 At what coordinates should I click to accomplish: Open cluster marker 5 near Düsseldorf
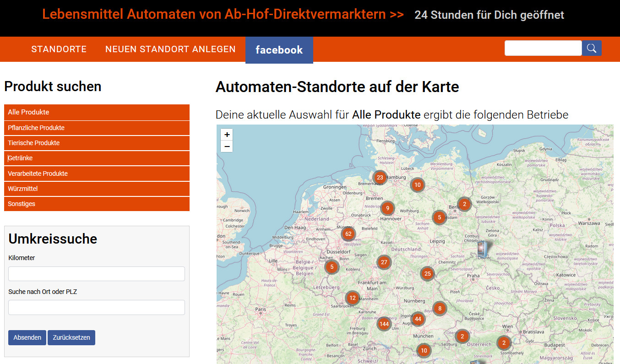click(x=332, y=266)
